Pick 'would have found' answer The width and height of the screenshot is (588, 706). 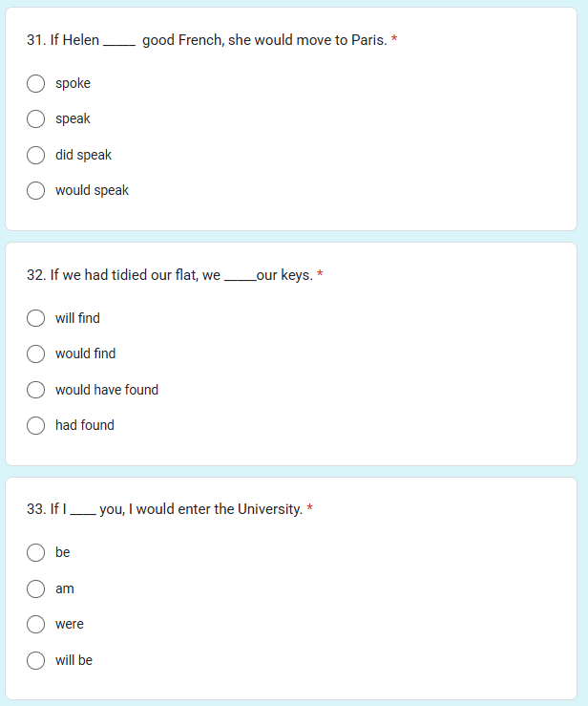tap(35, 390)
